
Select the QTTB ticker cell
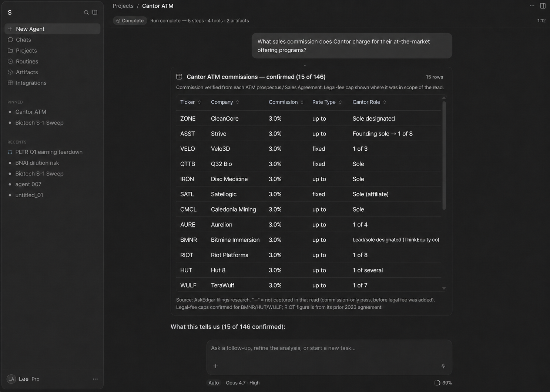(x=188, y=164)
